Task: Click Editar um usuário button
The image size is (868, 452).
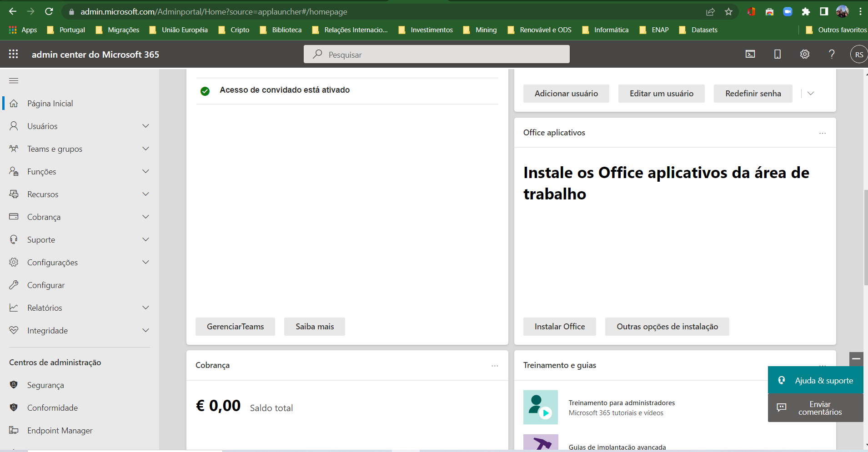Action: [661, 94]
